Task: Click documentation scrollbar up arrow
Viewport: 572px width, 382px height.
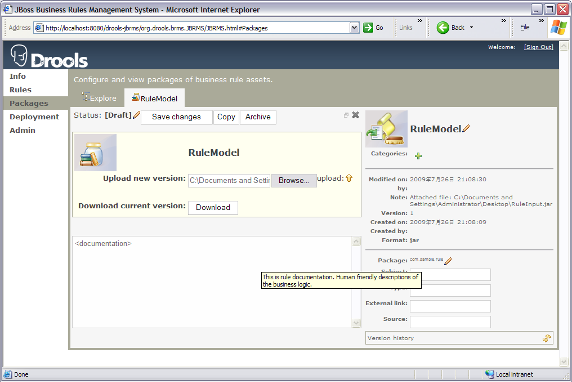Action: click(x=356, y=241)
